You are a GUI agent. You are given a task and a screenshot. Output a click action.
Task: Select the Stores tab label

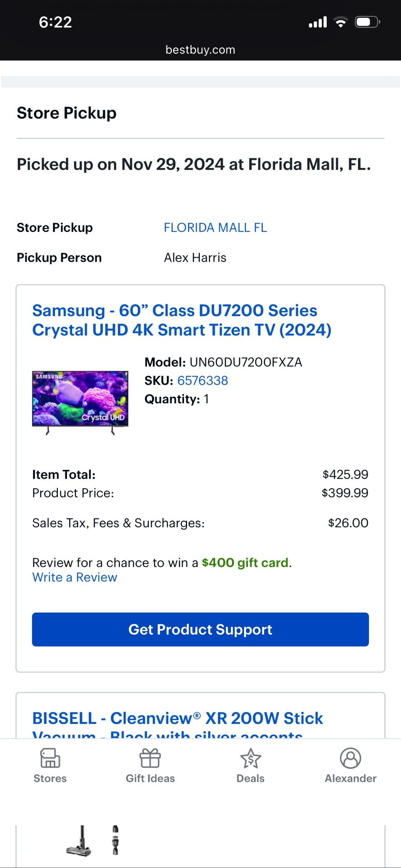50,778
